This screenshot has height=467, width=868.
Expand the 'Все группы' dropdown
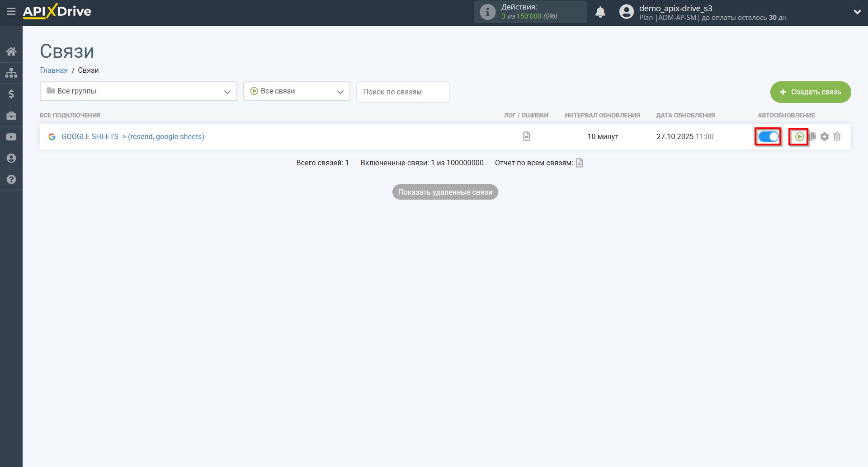[x=138, y=91]
